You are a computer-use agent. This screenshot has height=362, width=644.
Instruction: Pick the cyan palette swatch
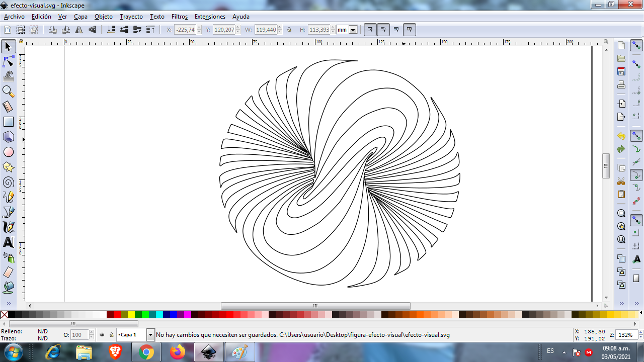point(159,315)
